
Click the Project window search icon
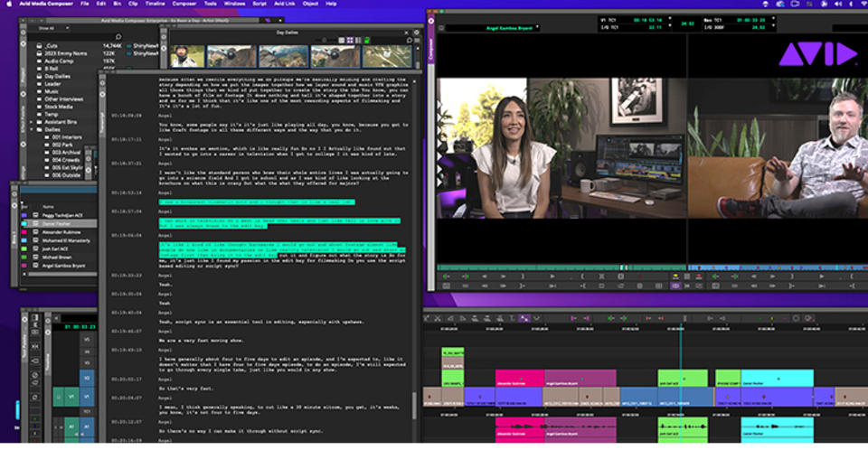[x=118, y=36]
